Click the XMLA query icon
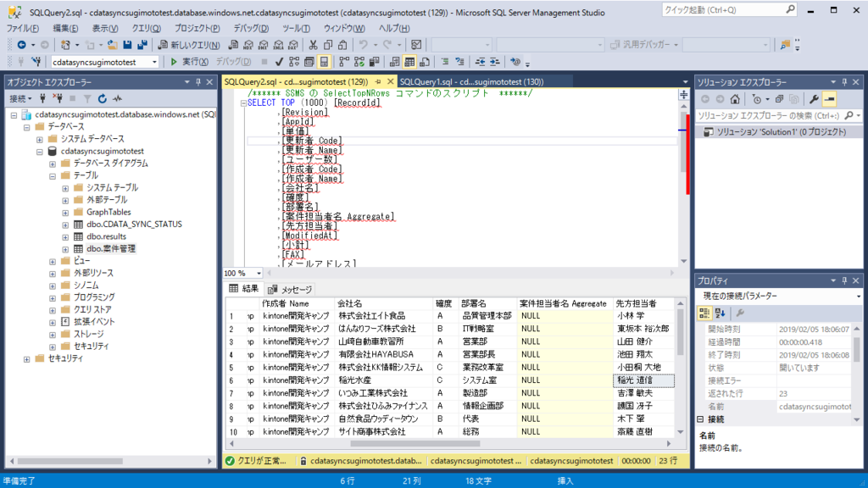 point(278,45)
